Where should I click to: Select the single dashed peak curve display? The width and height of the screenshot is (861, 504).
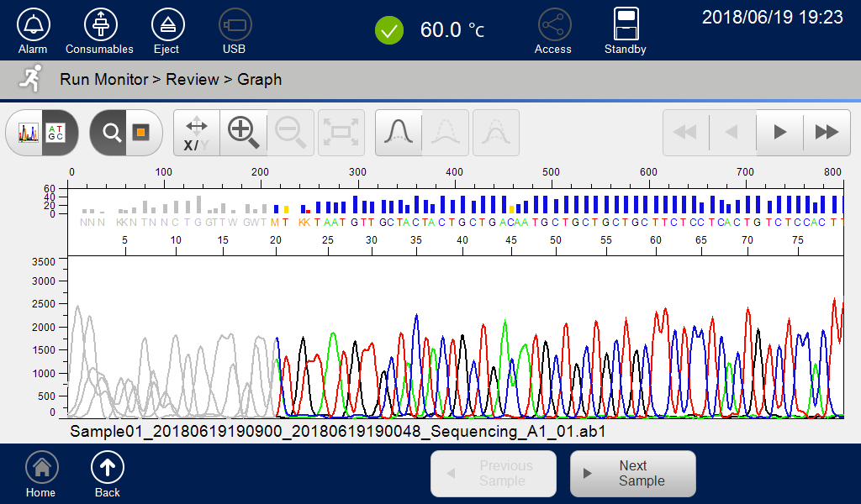point(446,134)
